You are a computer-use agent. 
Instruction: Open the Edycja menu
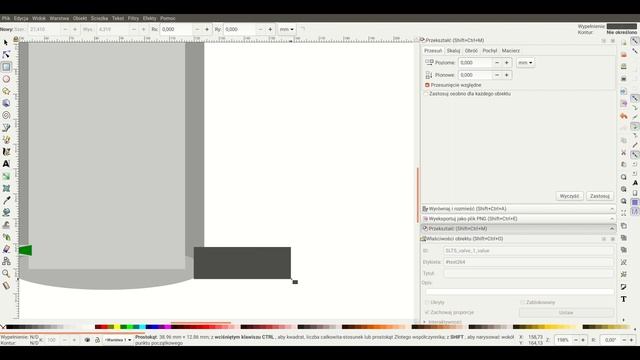tap(21, 18)
